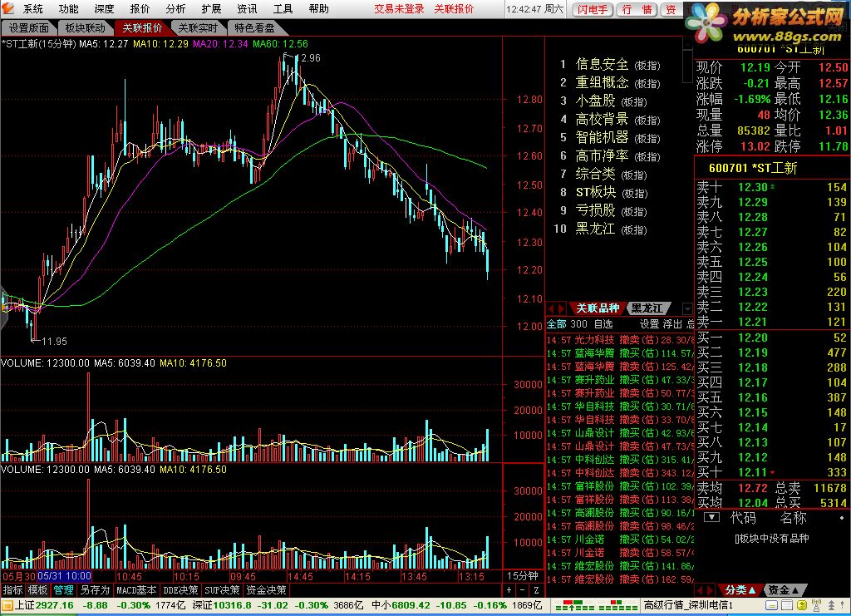Open the 工具 menu
Image resolution: width=851 pixels, height=616 pixels.
tap(283, 8)
